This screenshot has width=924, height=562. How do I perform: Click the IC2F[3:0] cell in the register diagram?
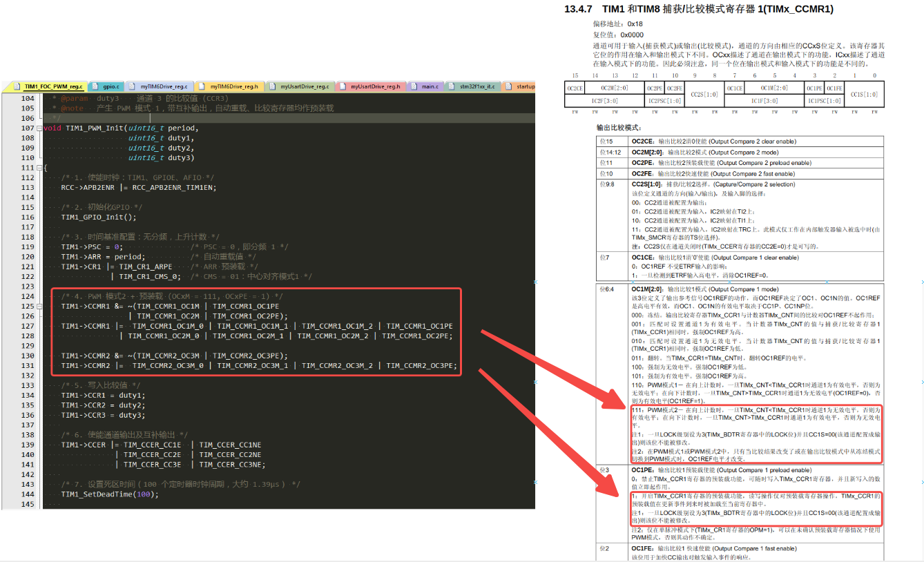coord(605,101)
